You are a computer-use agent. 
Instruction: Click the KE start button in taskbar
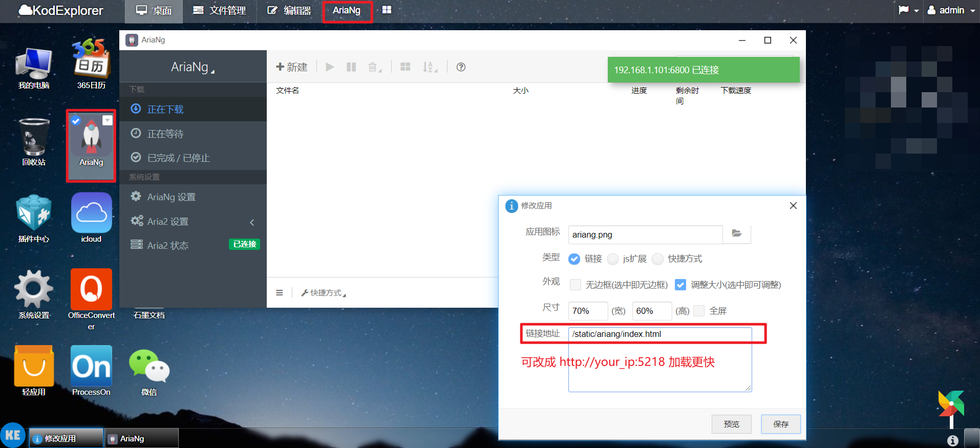[x=13, y=435]
